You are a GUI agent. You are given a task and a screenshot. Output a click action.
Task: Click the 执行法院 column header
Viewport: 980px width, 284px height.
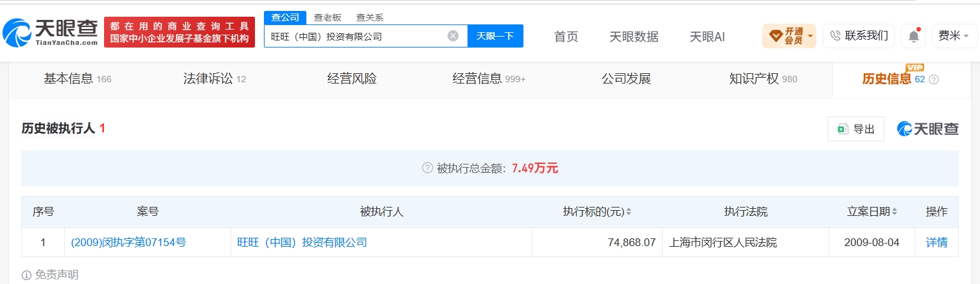746,212
